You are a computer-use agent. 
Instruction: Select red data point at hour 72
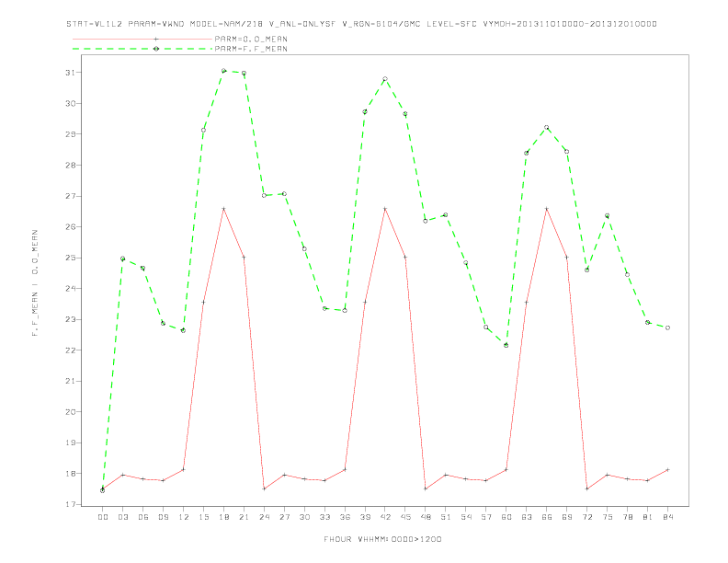coord(586,488)
